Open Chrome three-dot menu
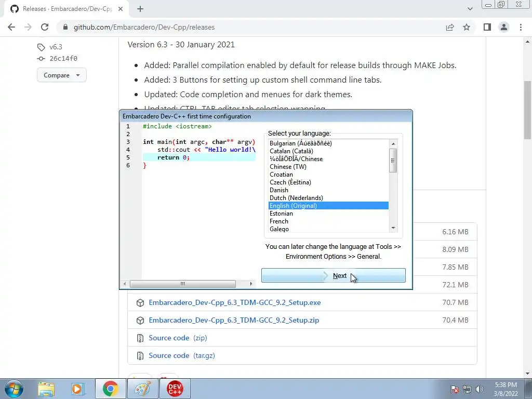This screenshot has height=399, width=532. [x=521, y=27]
